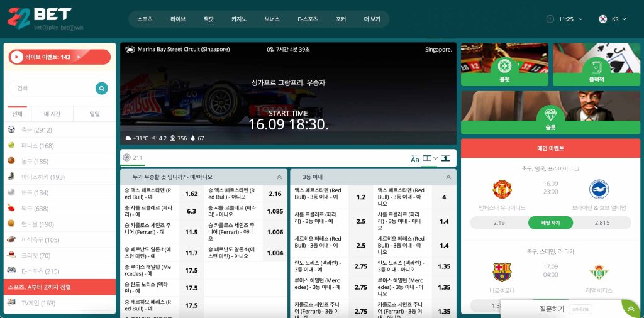Click the search magnifier icon
This screenshot has height=318, width=644.
tap(101, 88)
